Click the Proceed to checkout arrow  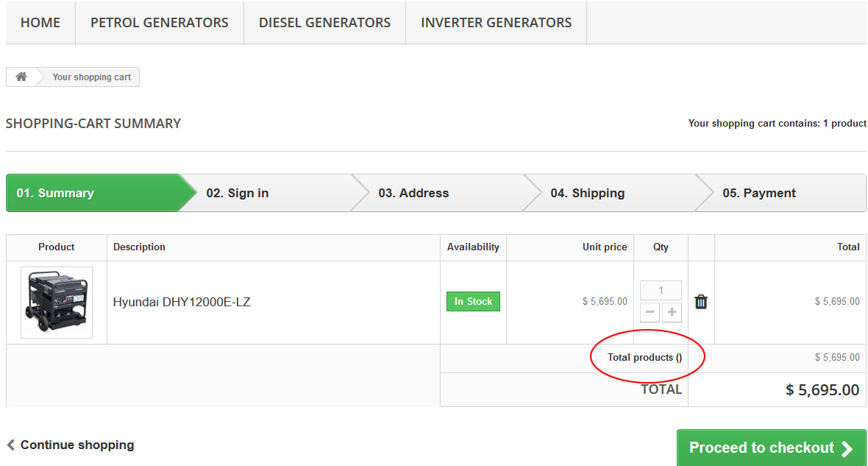(x=847, y=448)
